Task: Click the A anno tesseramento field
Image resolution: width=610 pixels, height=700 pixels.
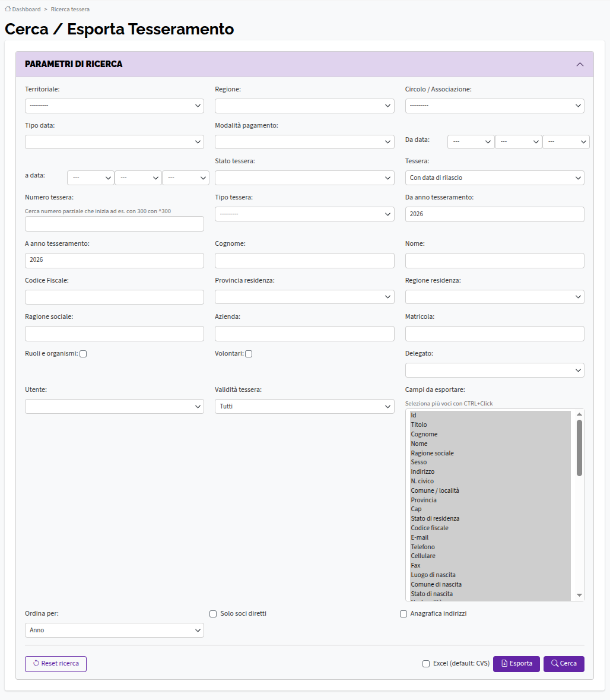Action: (x=115, y=260)
